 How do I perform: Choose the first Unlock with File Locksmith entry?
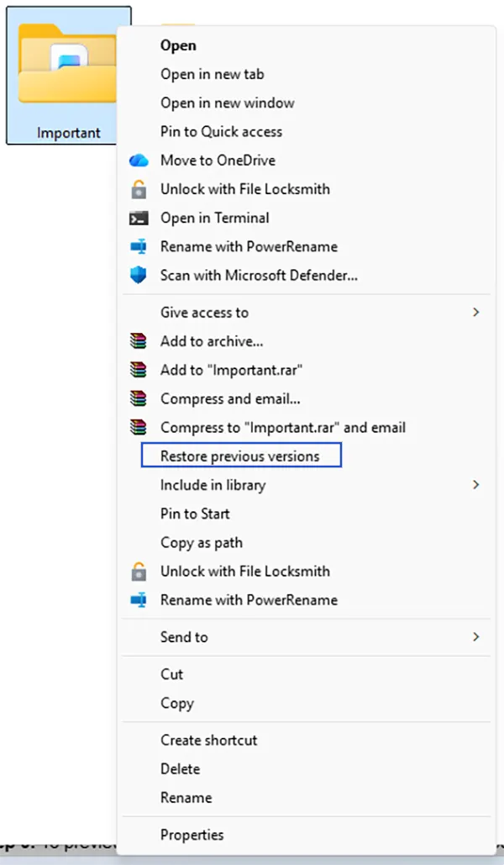click(x=244, y=189)
